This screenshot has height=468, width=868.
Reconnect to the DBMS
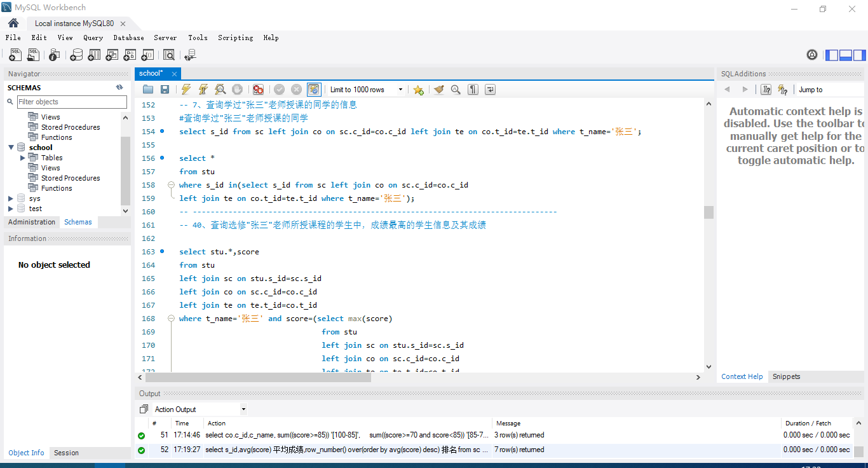click(x=189, y=55)
